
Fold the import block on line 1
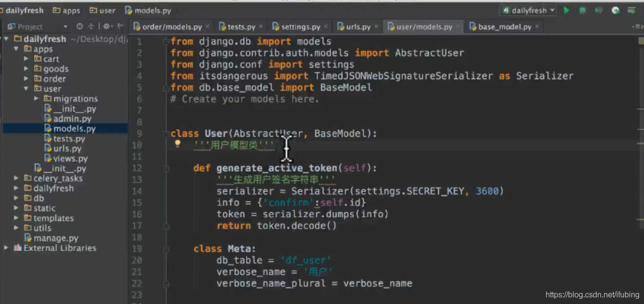tap(166, 41)
